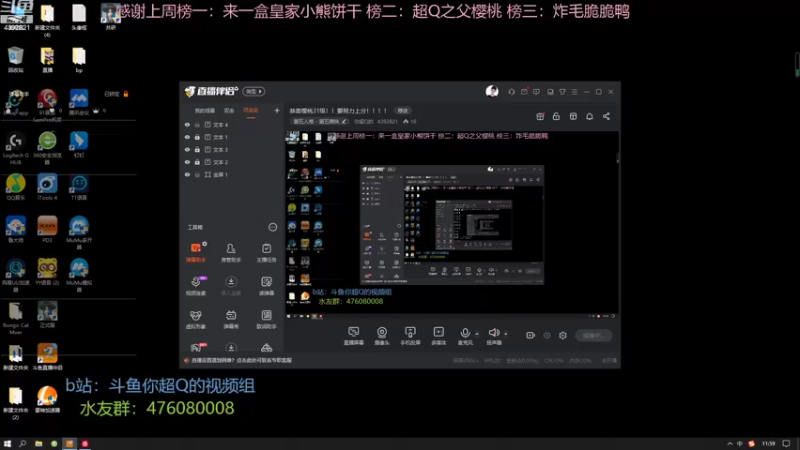Select the 全屏 1 source row
Viewport: 800px width, 450px height.
click(x=231, y=174)
